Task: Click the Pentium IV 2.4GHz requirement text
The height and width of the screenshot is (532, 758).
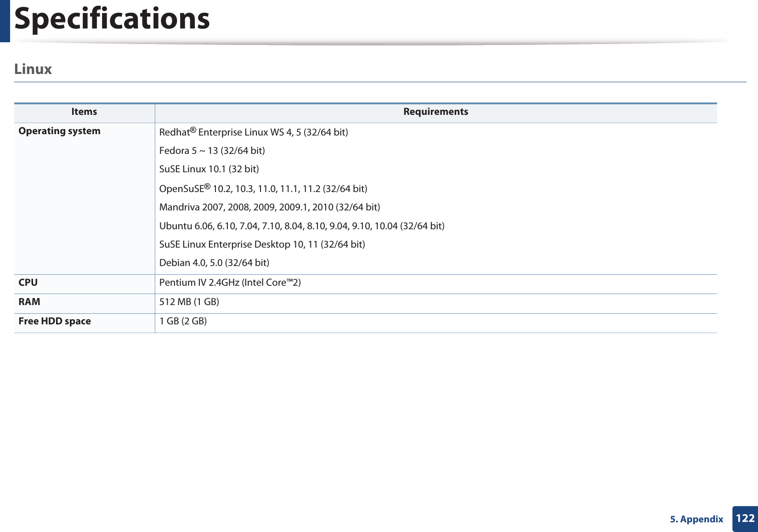Action: [x=230, y=282]
